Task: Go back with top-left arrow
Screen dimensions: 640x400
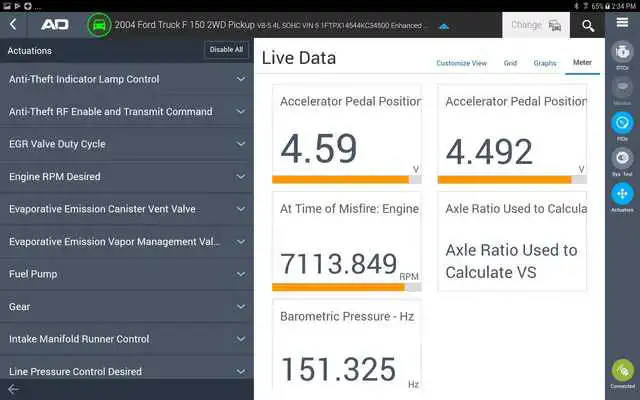Action: click(x=13, y=24)
